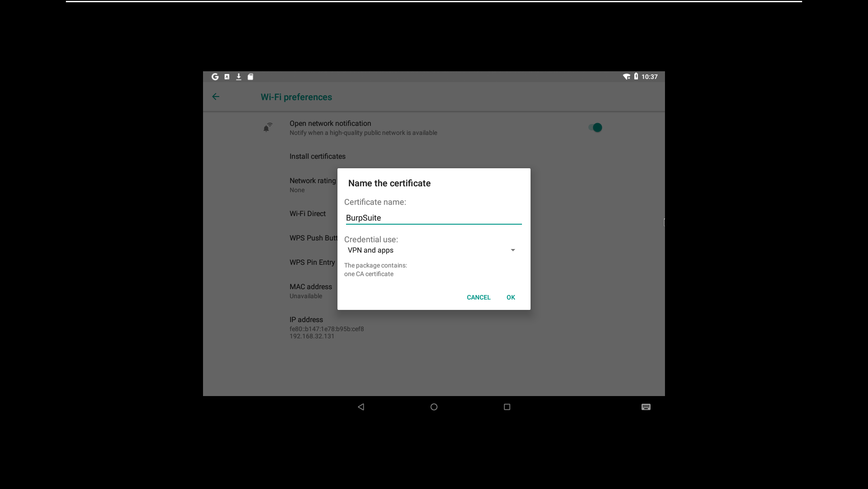Image resolution: width=868 pixels, height=489 pixels.
Task: Tap the recent apps square button
Action: click(507, 407)
